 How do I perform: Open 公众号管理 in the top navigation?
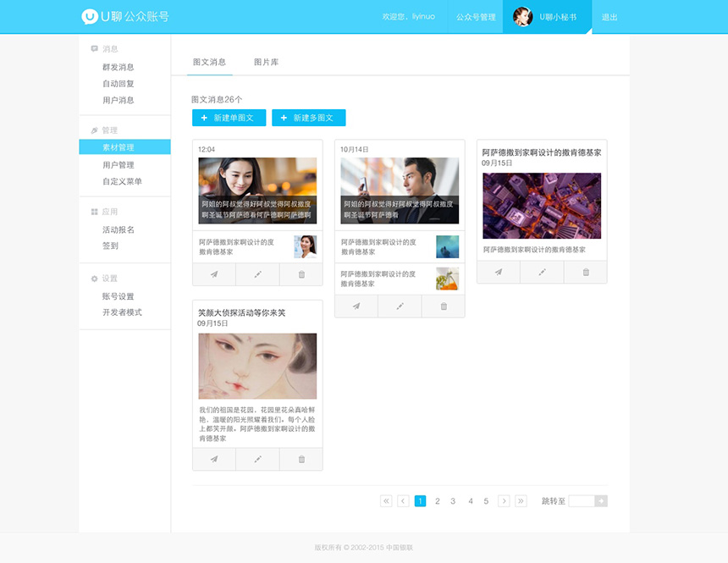[475, 16]
